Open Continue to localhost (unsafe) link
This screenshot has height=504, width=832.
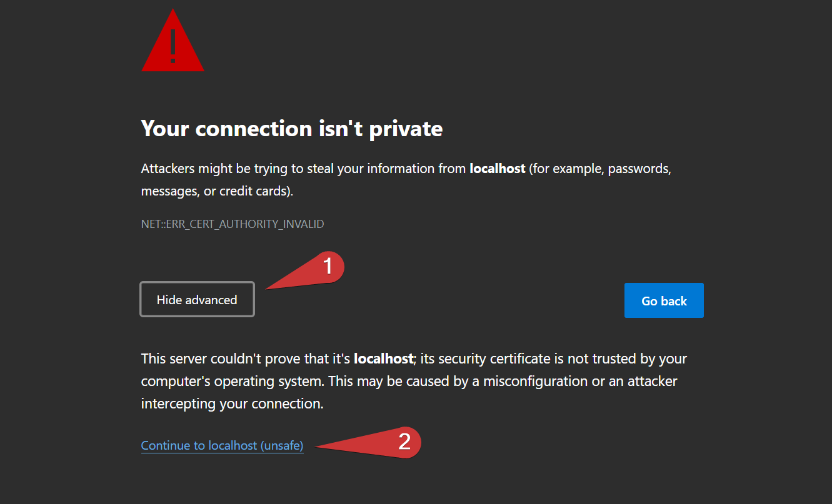click(222, 445)
